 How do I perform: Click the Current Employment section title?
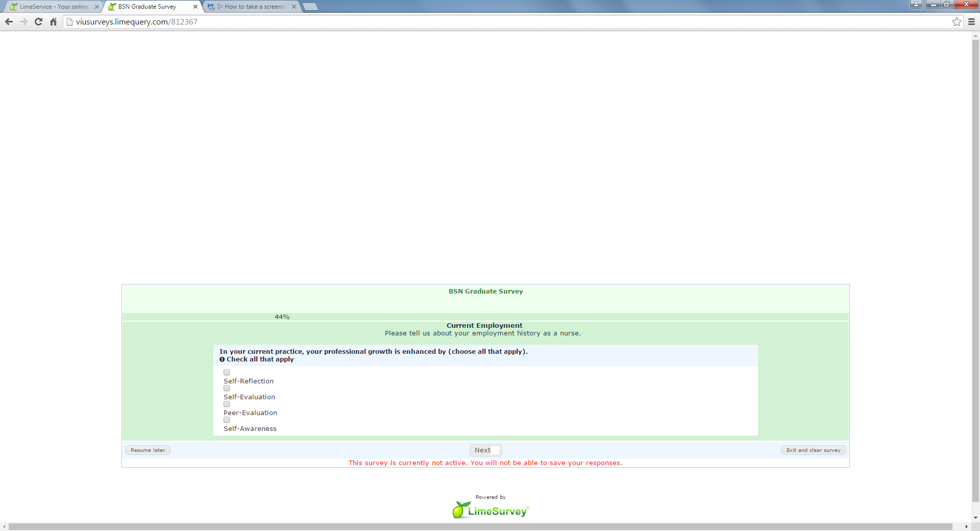pos(484,325)
